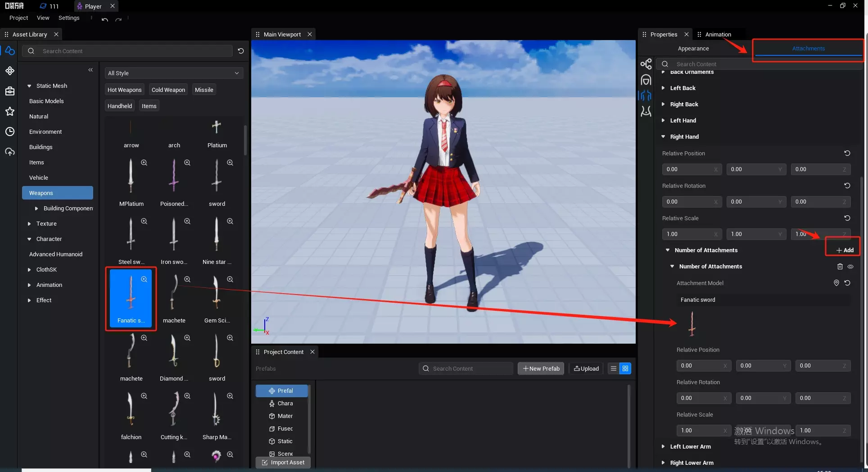Zoom preview of the Gem Sci weapon
This screenshot has height=472, width=868.
[230, 279]
